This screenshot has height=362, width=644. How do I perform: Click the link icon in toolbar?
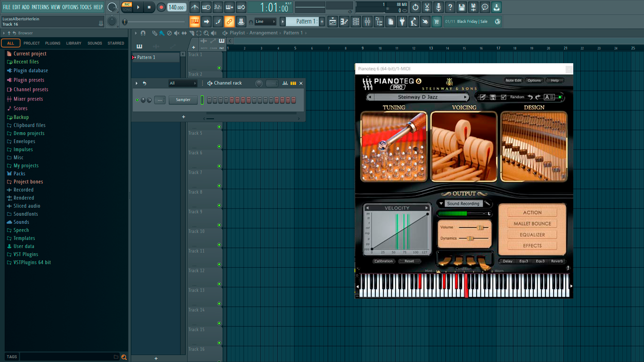[x=229, y=21]
